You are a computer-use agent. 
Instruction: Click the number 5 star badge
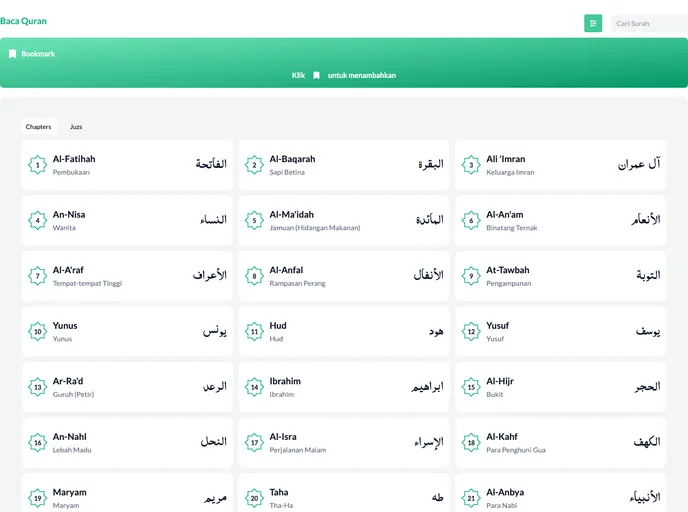tap(254, 220)
